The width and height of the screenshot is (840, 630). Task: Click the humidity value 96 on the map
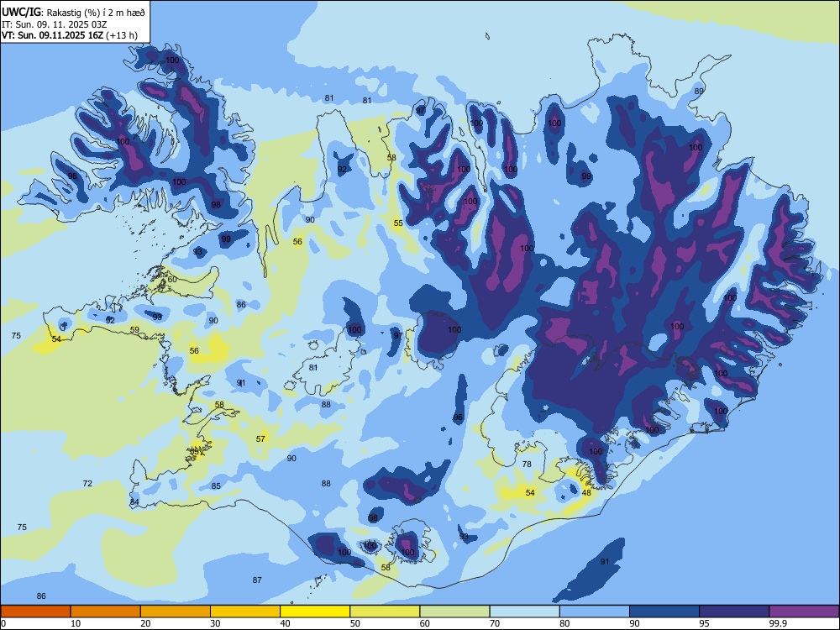click(x=458, y=417)
